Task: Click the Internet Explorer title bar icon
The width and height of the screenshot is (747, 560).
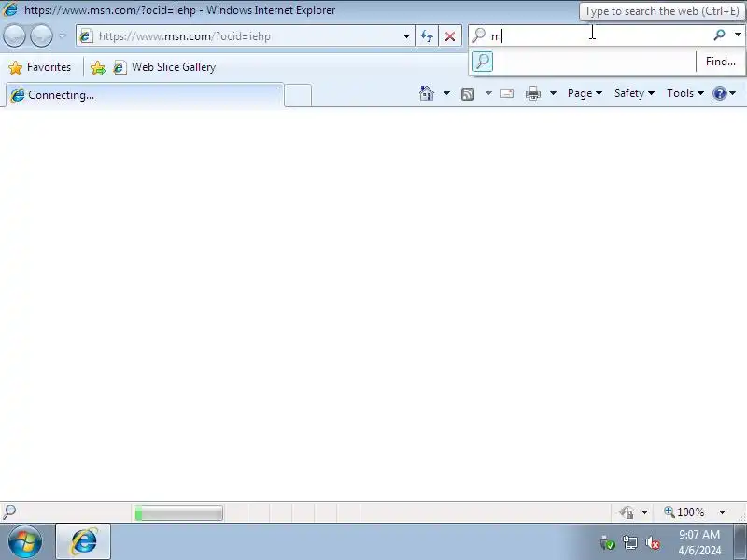Action: coord(10,9)
